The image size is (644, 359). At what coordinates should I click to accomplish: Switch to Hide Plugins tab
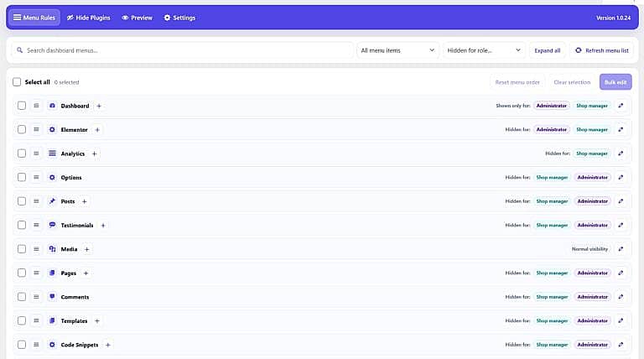(x=89, y=18)
